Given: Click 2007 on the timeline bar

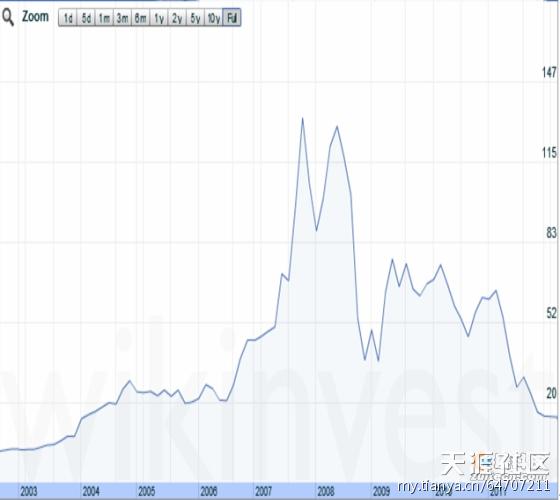Looking at the screenshot, I should pos(264,491).
